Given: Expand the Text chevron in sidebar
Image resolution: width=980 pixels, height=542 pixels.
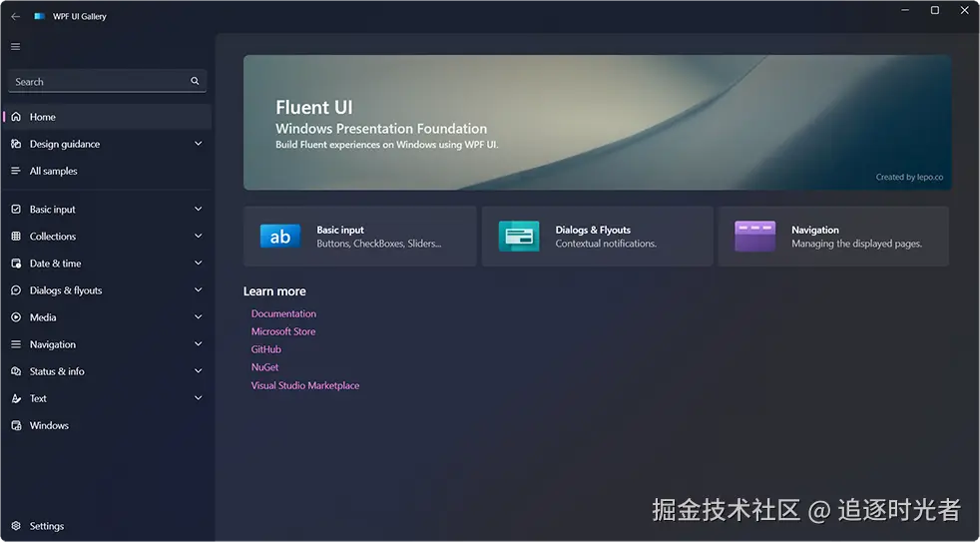Looking at the screenshot, I should coord(199,398).
